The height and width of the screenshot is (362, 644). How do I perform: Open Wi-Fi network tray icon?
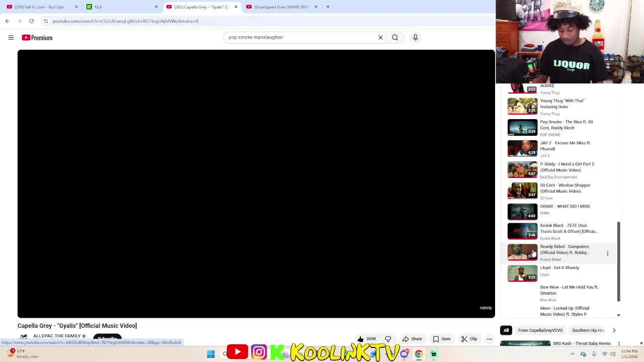pos(605,354)
